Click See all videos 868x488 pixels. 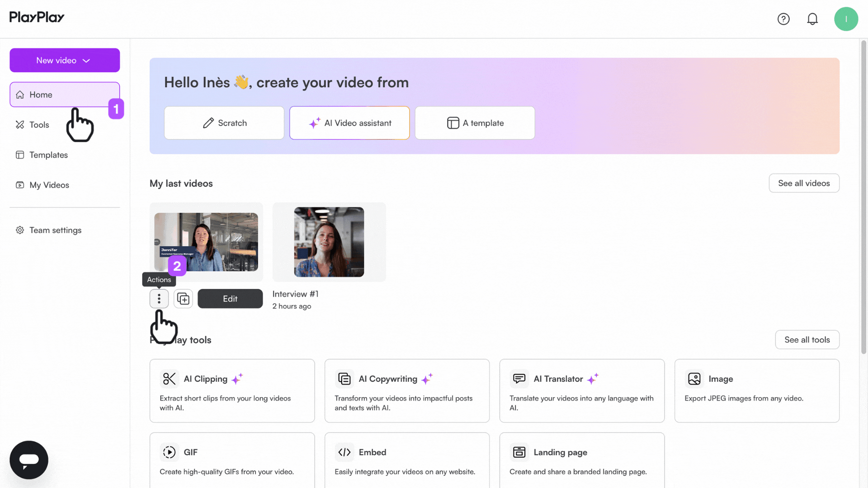(x=804, y=183)
